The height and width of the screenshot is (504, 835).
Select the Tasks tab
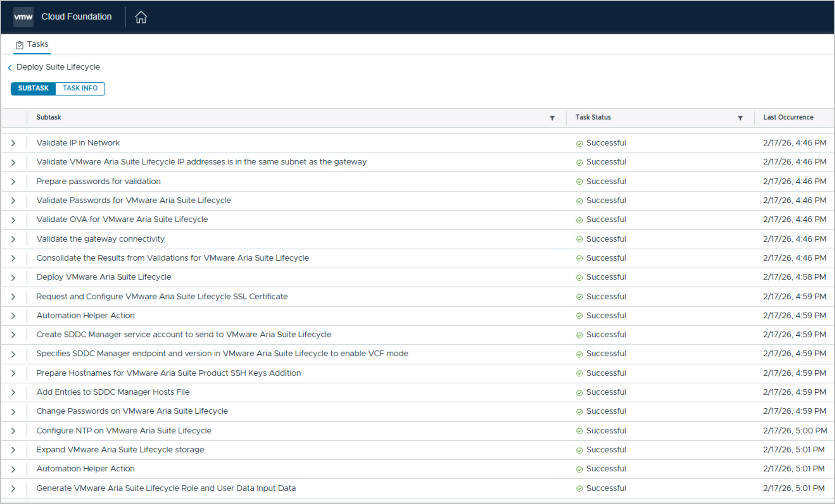tap(32, 44)
